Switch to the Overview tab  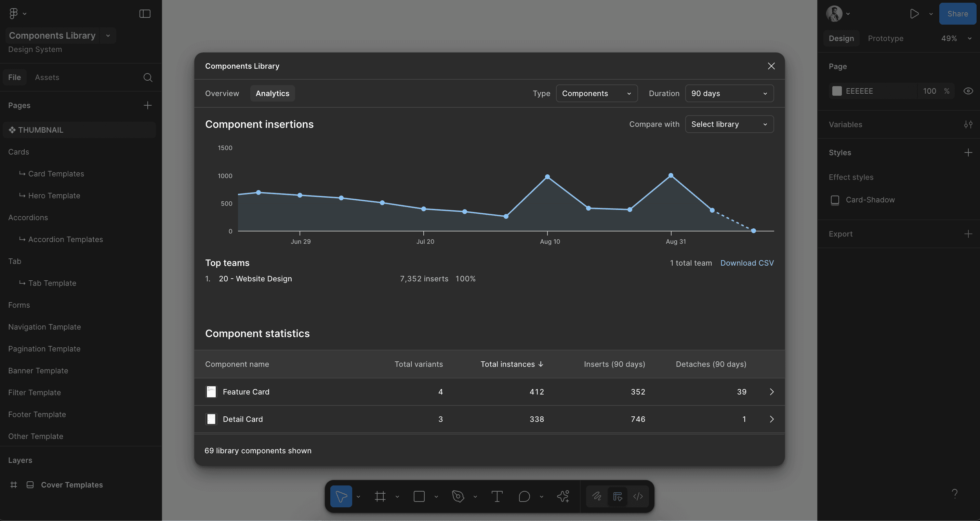coord(222,94)
